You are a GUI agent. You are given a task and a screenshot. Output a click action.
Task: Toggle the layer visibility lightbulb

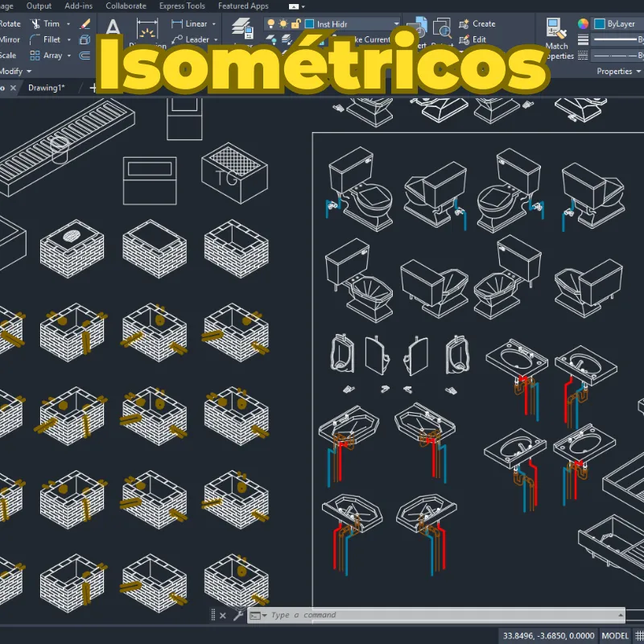tap(270, 23)
